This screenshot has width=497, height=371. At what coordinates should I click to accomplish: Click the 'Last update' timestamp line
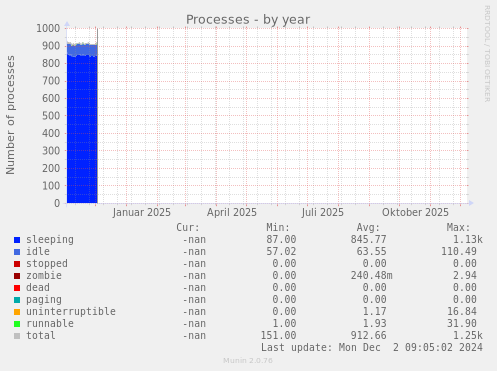[371, 347]
